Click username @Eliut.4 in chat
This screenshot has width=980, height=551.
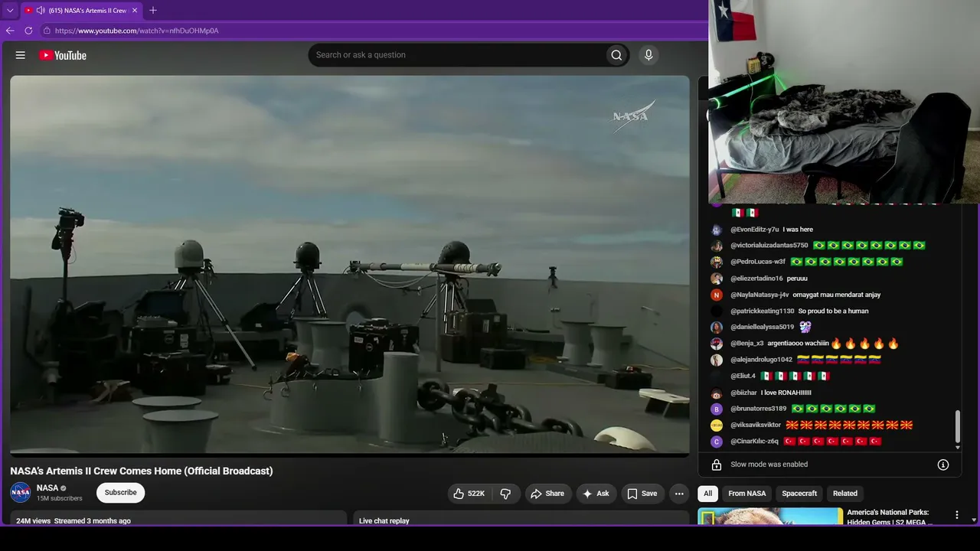[x=743, y=377]
